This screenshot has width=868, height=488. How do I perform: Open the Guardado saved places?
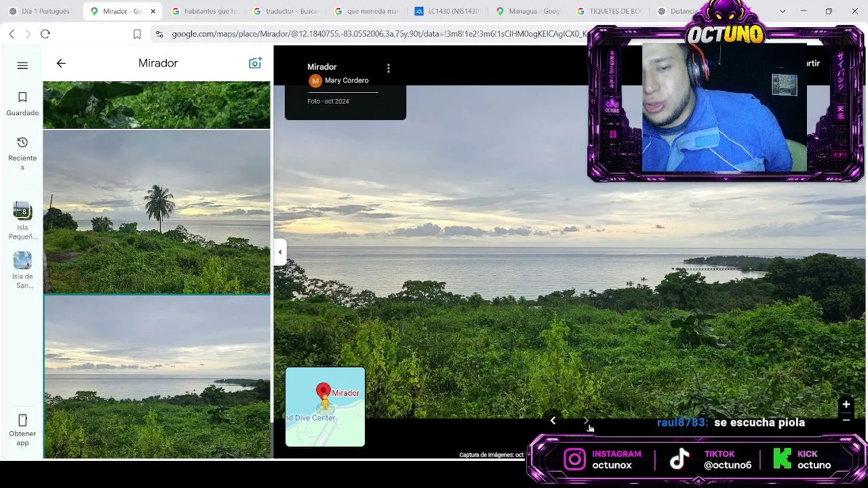(22, 104)
